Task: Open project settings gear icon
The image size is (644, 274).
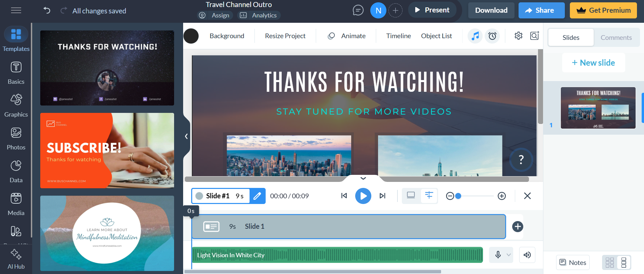Action: point(518,36)
